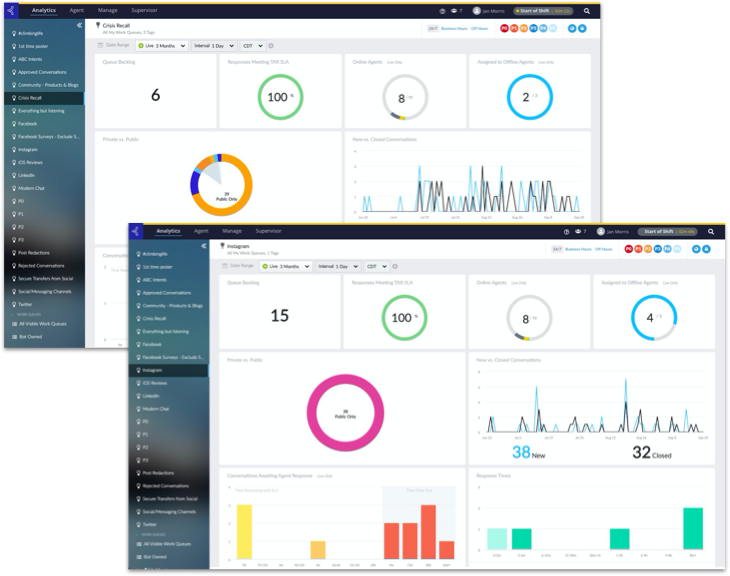Screen dimensions: 730x576
Task: Switch to the Supervisor tab in the front window
Action: pyautogui.click(x=268, y=231)
